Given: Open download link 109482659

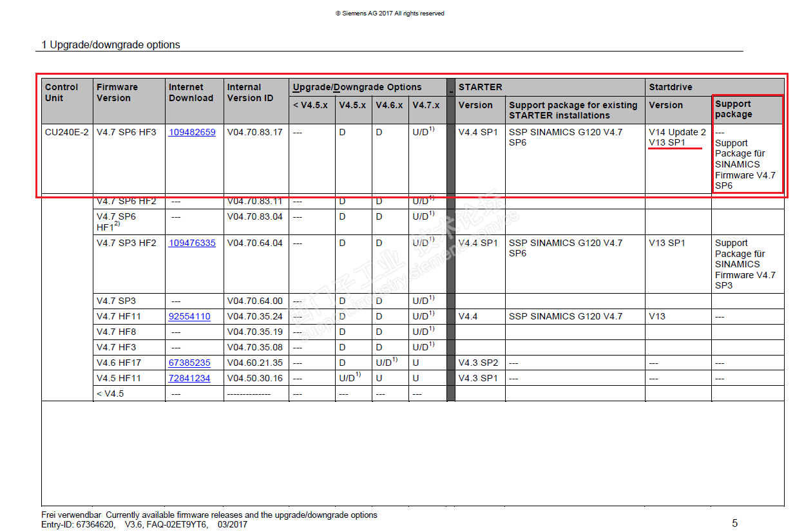Looking at the screenshot, I should tap(192, 132).
